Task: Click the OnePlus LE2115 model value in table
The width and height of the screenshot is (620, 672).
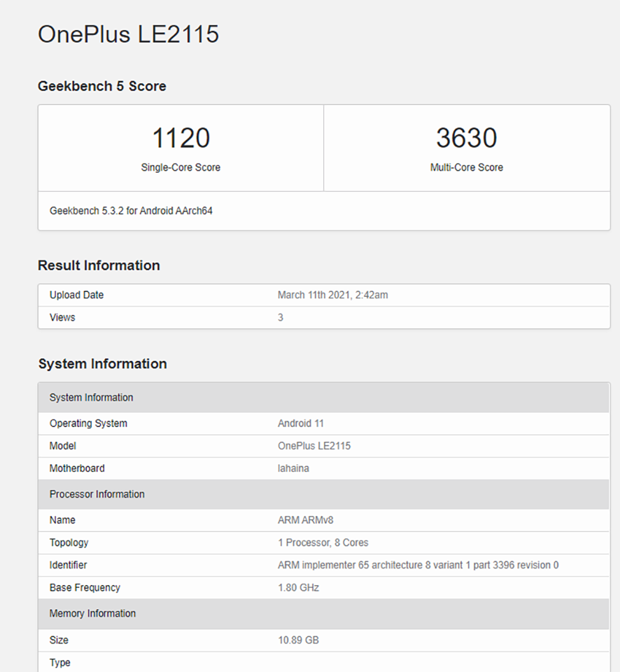Action: click(314, 446)
